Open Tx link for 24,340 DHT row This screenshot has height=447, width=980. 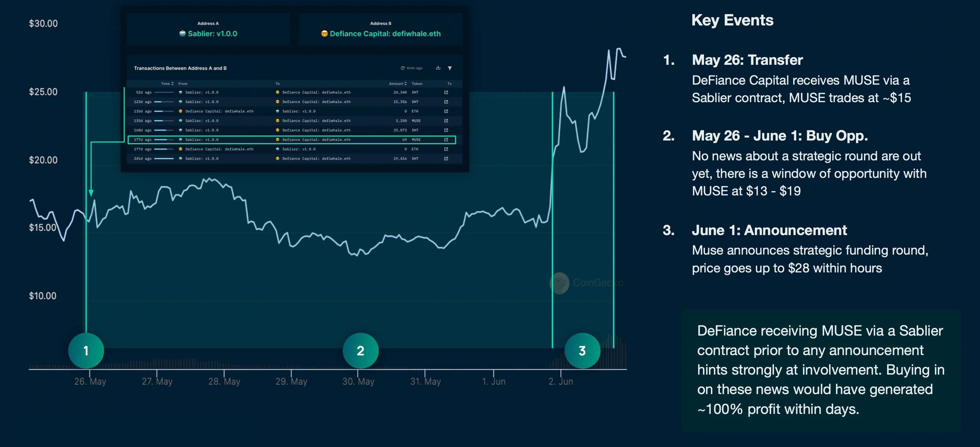[x=446, y=93]
